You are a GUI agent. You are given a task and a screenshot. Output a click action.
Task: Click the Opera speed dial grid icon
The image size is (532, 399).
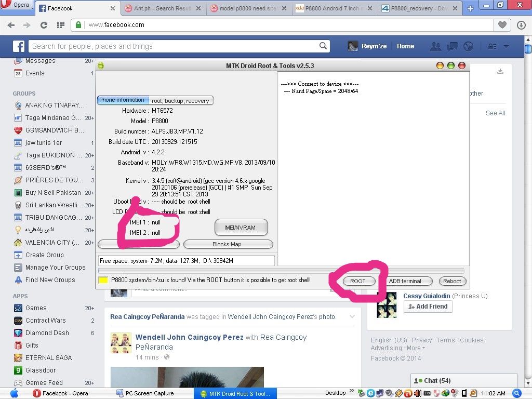coord(60,25)
